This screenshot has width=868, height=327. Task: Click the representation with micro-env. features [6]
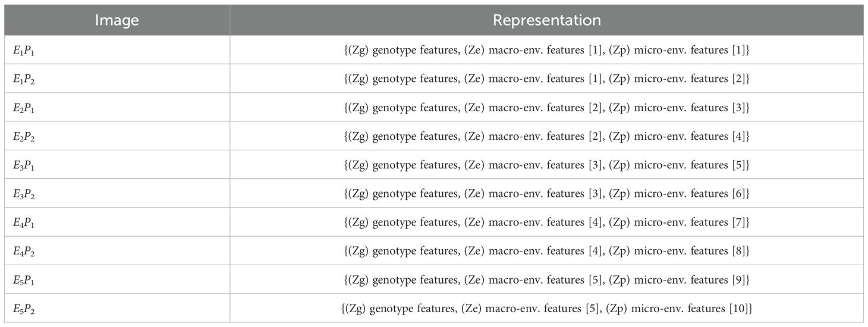tap(546, 194)
